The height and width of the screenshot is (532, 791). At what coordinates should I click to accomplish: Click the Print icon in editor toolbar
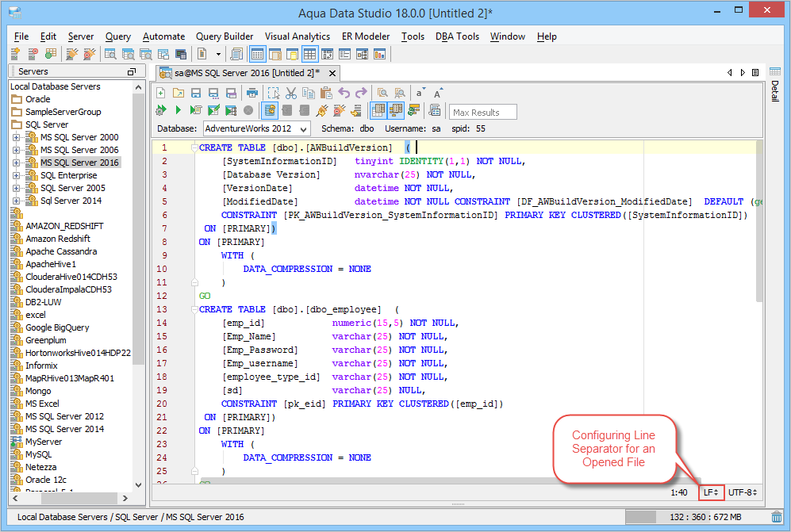pos(252,93)
